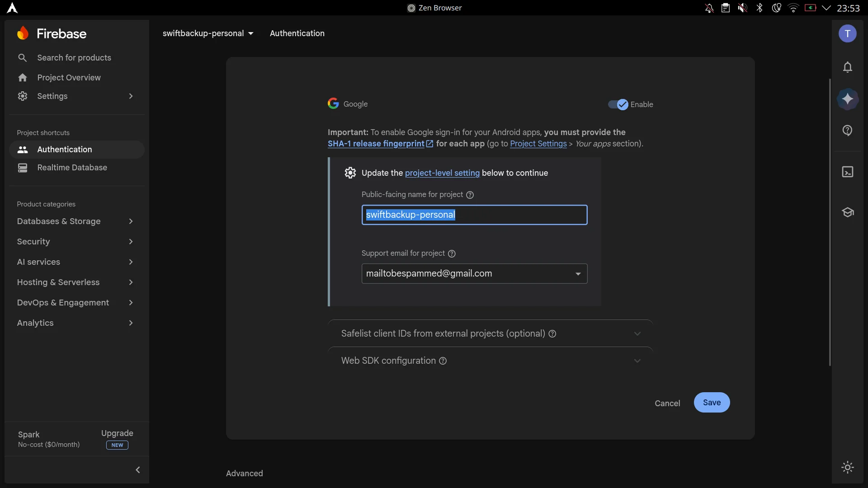The height and width of the screenshot is (488, 868).
Task: Open the Cloud Shell terminal icon
Action: 848,172
